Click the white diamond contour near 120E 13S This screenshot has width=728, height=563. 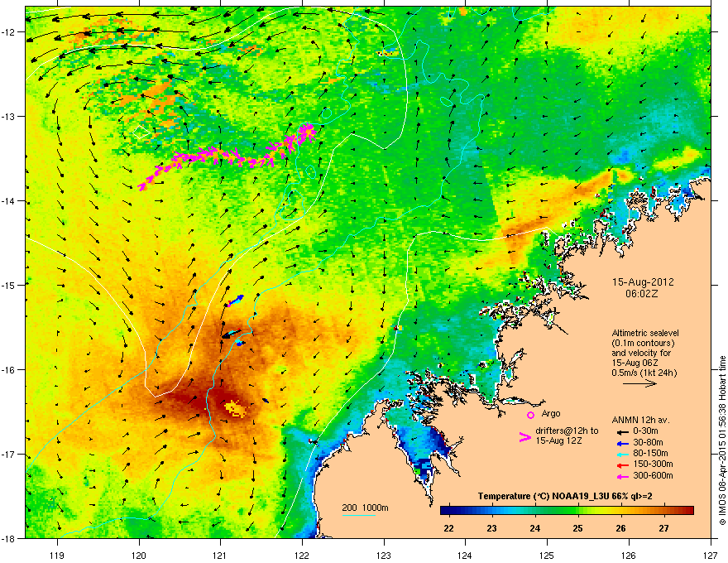pos(141,132)
